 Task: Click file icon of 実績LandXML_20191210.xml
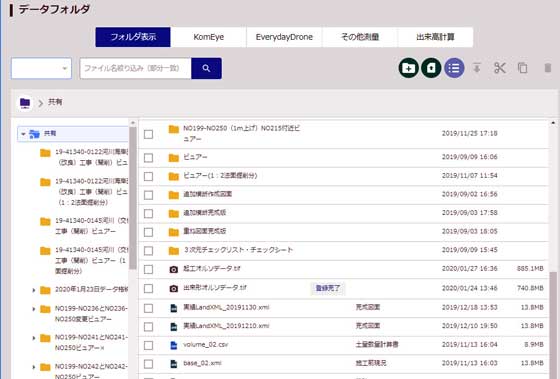pyautogui.click(x=174, y=326)
